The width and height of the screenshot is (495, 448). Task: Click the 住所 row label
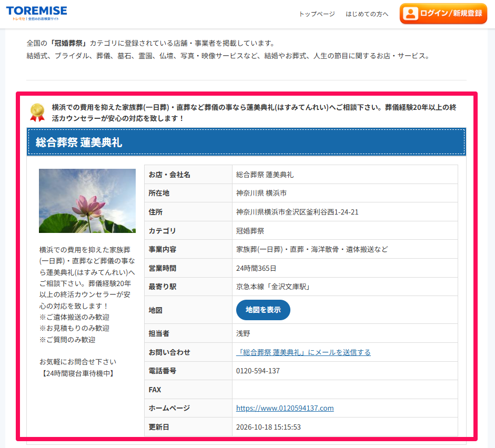[156, 212]
